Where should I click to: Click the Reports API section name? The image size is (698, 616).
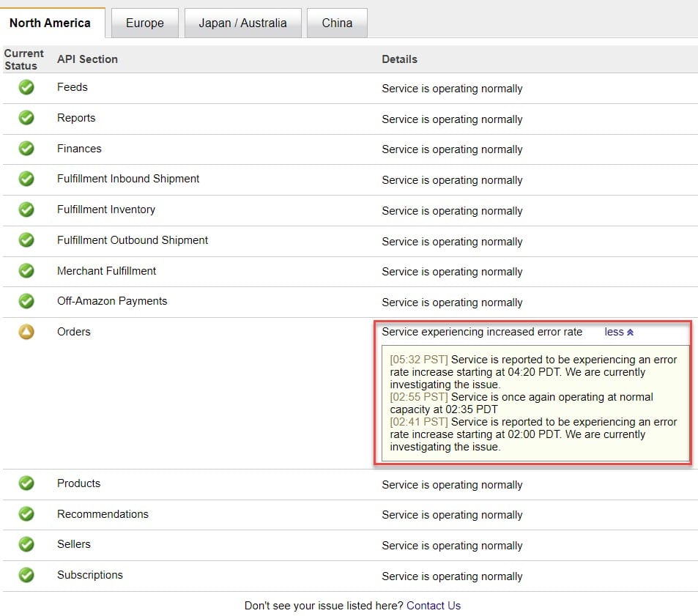[76, 118]
